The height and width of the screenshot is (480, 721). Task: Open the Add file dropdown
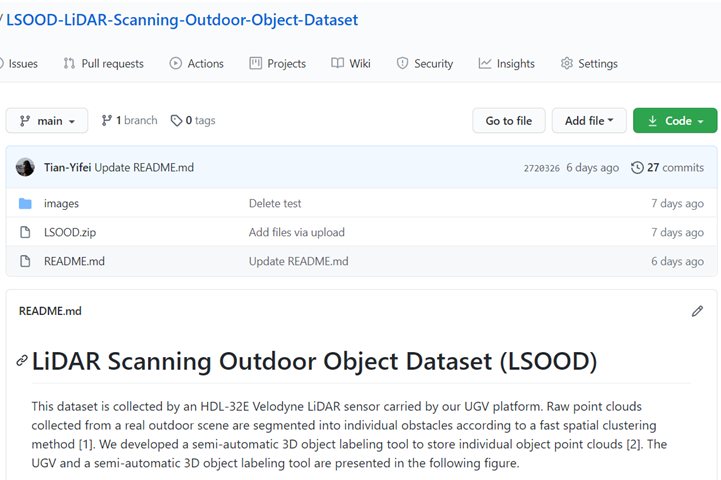(589, 121)
